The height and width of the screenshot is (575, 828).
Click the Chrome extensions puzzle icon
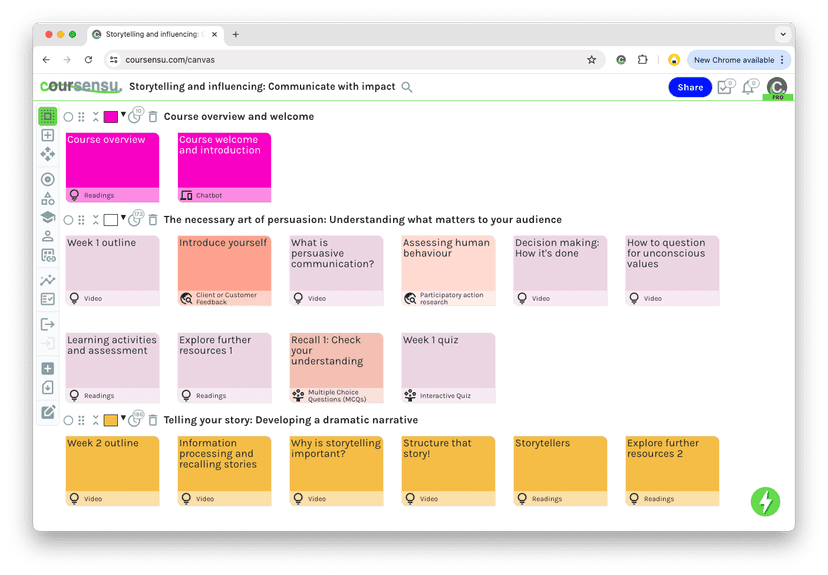[642, 60]
